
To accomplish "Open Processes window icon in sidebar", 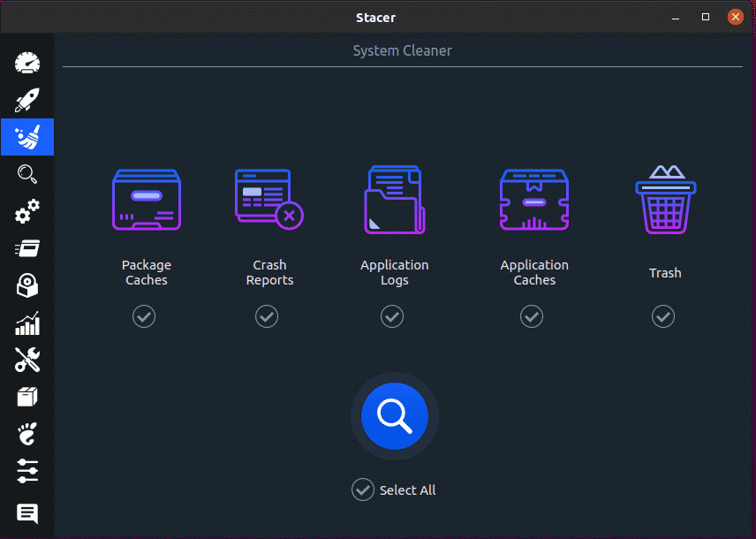I will [27, 248].
